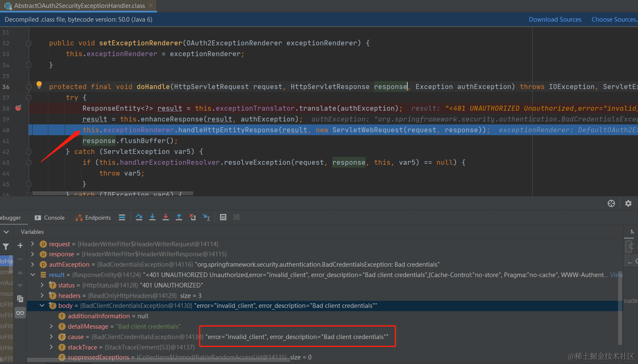Collapse the body field node

[x=42, y=305]
